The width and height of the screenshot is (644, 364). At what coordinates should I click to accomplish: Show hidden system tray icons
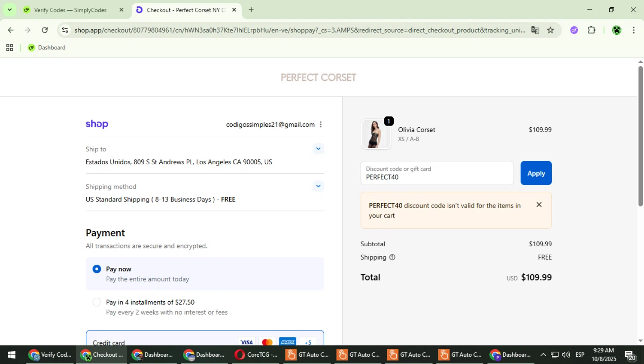point(543,355)
